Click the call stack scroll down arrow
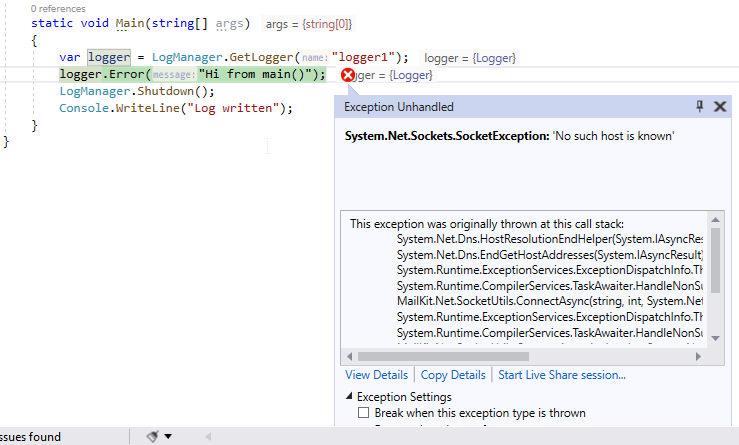 (715, 338)
